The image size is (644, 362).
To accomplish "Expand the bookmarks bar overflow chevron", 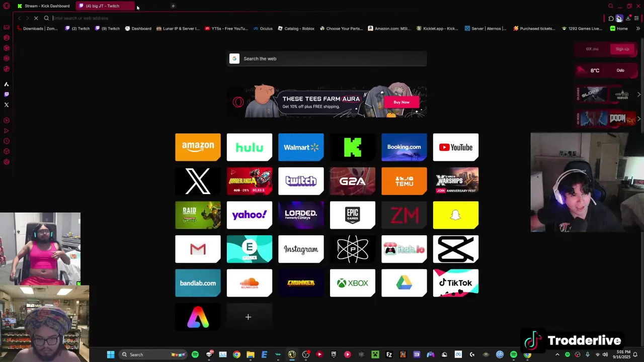I will coord(638,29).
